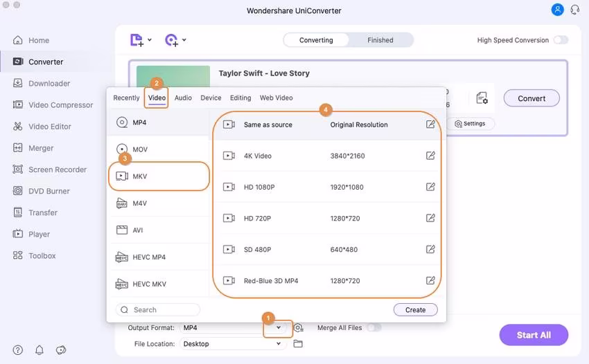
Task: Click the Taylor Swift video thumbnail
Action: click(173, 77)
